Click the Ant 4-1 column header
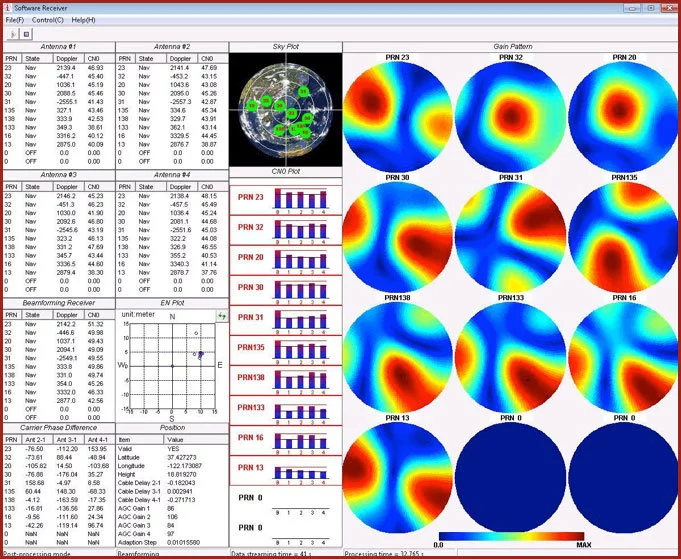Screen dimensions: 681x559 coord(99,440)
